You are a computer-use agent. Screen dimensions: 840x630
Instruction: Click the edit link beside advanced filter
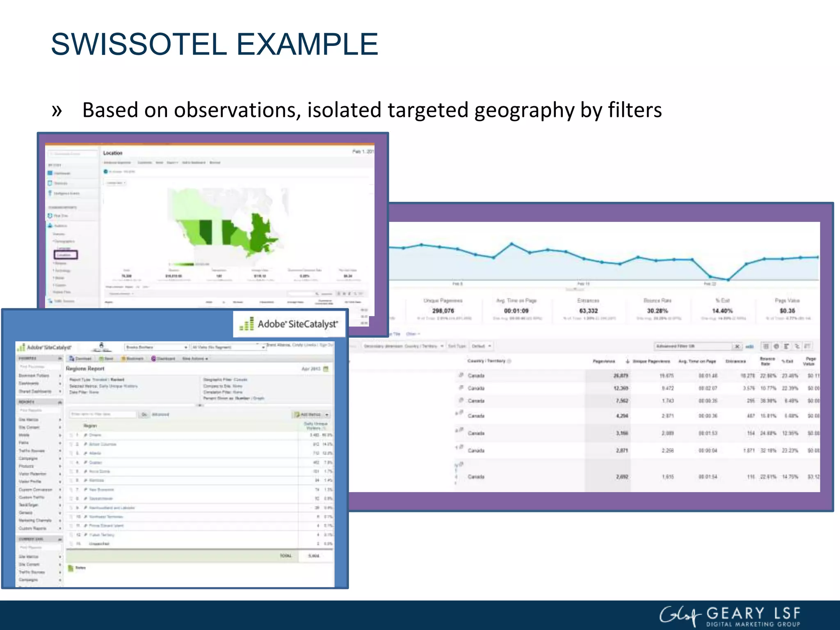749,347
